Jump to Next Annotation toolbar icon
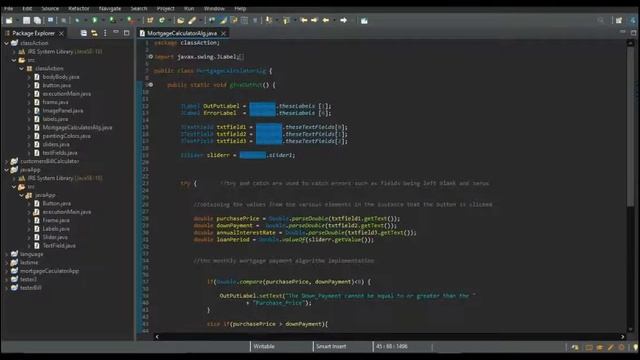Image resolution: width=640 pixels, height=360 pixels. point(269,20)
